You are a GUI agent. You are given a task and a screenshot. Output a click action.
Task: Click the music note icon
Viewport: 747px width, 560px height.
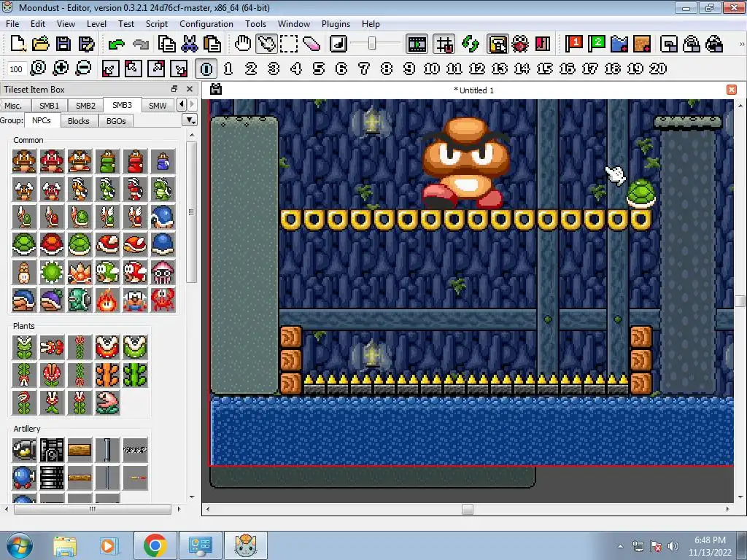pos(338,44)
